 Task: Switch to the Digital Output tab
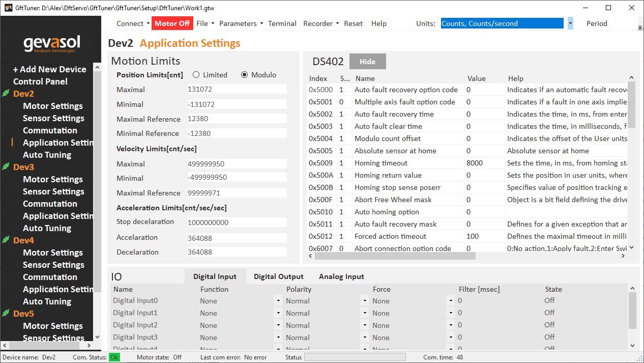click(x=278, y=276)
